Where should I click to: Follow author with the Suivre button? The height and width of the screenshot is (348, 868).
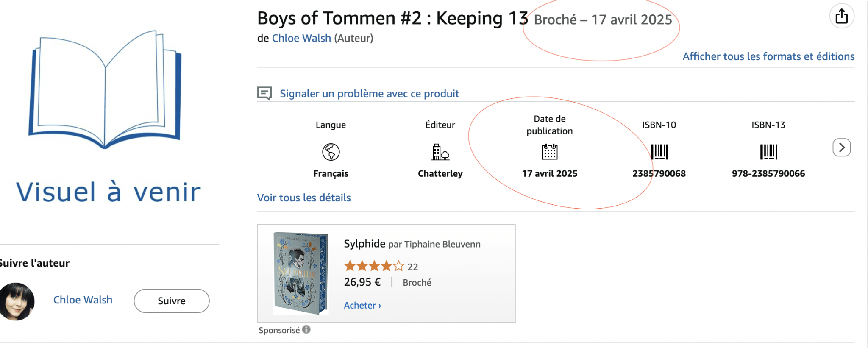[x=171, y=301]
